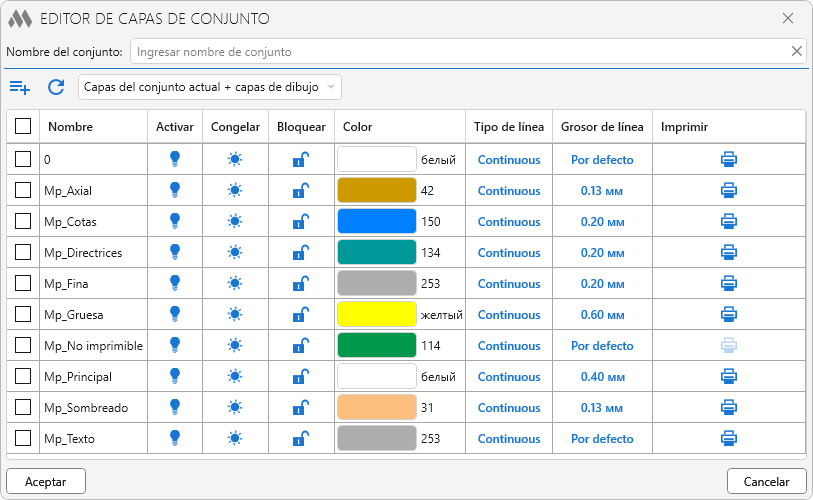This screenshot has width=813, height=500.
Task: Toggle the printer icon for Mp_Texto
Action: 729,439
